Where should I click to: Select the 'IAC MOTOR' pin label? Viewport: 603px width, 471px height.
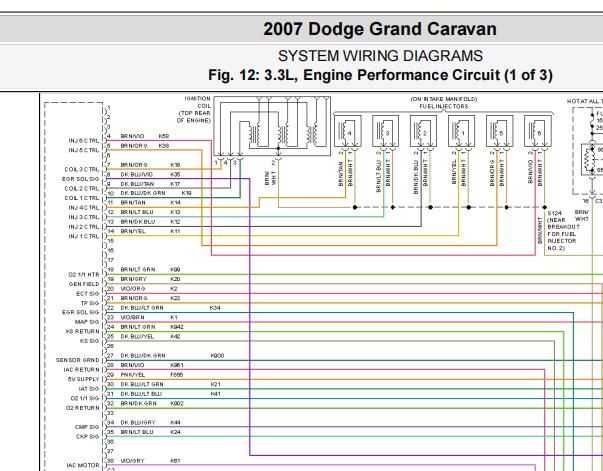[x=83, y=466]
